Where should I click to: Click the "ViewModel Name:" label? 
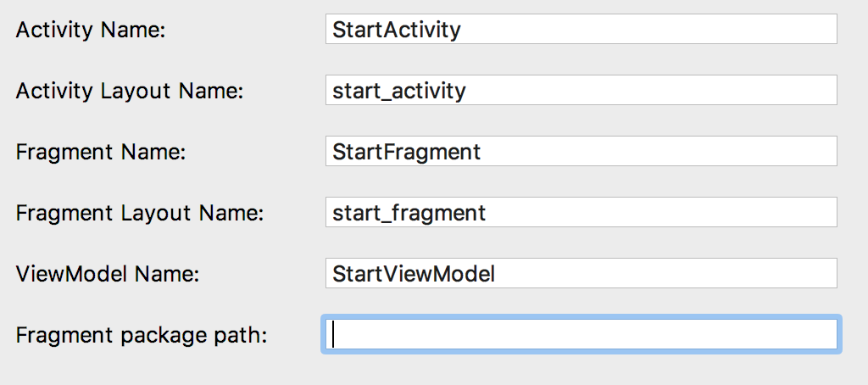click(x=108, y=275)
